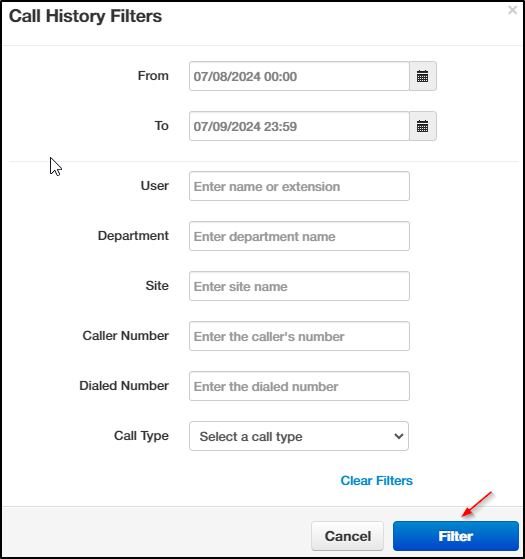The width and height of the screenshot is (525, 559).
Task: Close the Call History Filters dialog
Action: [x=513, y=10]
